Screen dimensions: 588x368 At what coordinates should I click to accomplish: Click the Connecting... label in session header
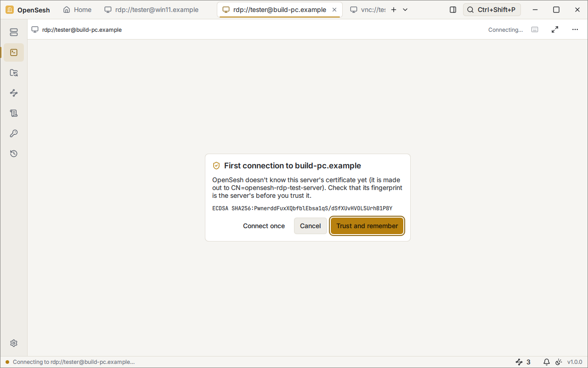(x=505, y=30)
